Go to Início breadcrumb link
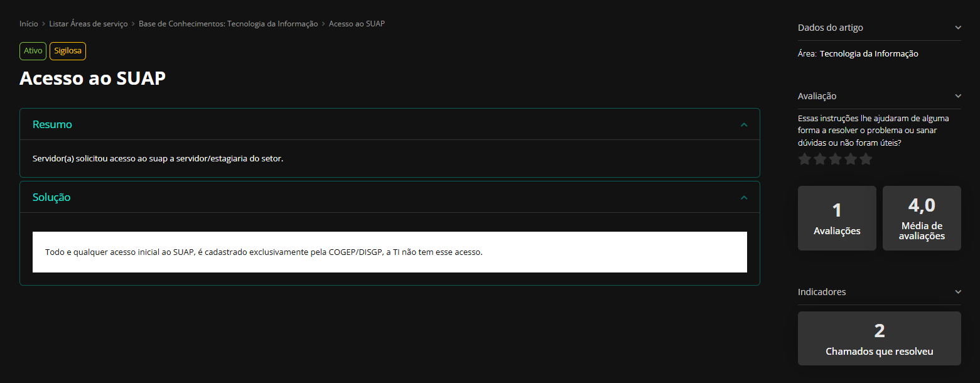Screen dimensions: 980x383 pyautogui.click(x=29, y=24)
